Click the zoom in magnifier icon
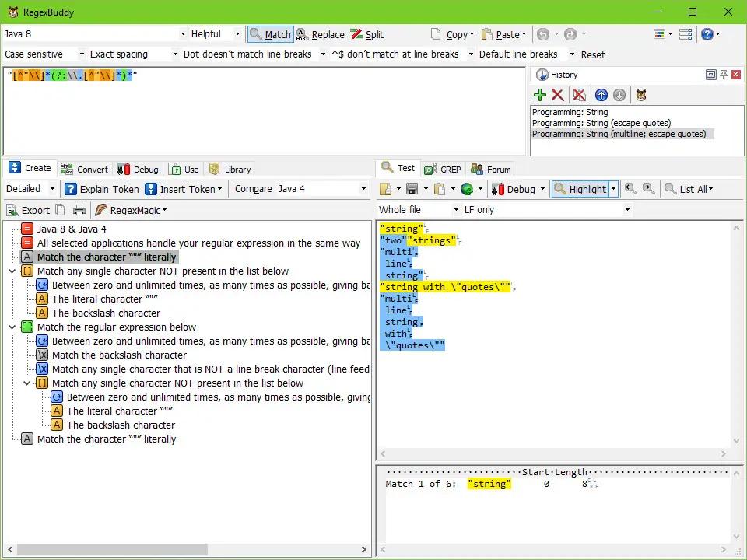The image size is (747, 560). click(x=648, y=188)
